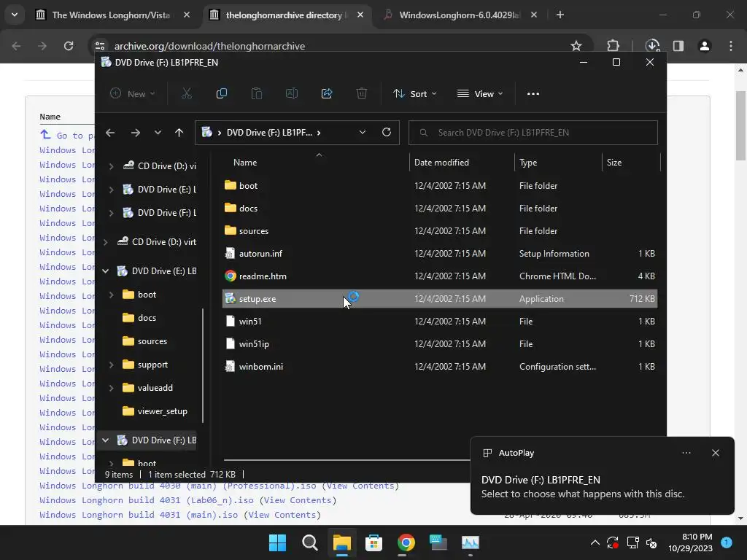Image resolution: width=747 pixels, height=560 pixels.
Task: Click the Paste clipboard icon in Explorer toolbar
Action: [x=257, y=94]
